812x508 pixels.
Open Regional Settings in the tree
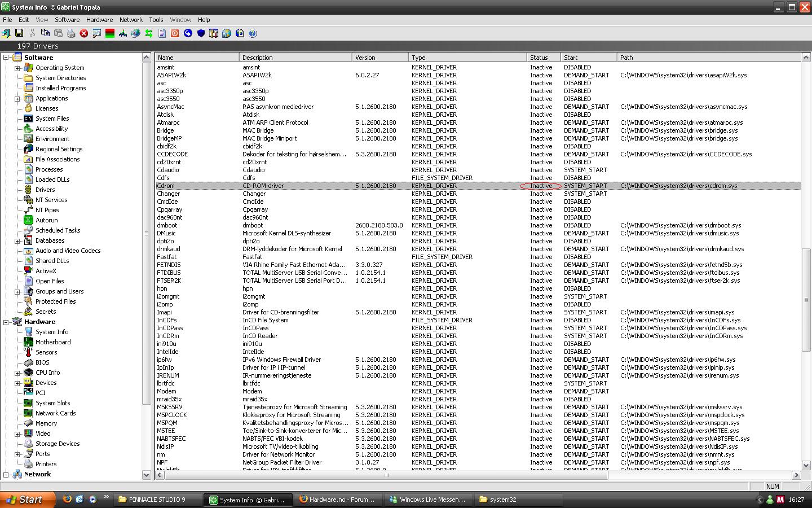click(59, 149)
